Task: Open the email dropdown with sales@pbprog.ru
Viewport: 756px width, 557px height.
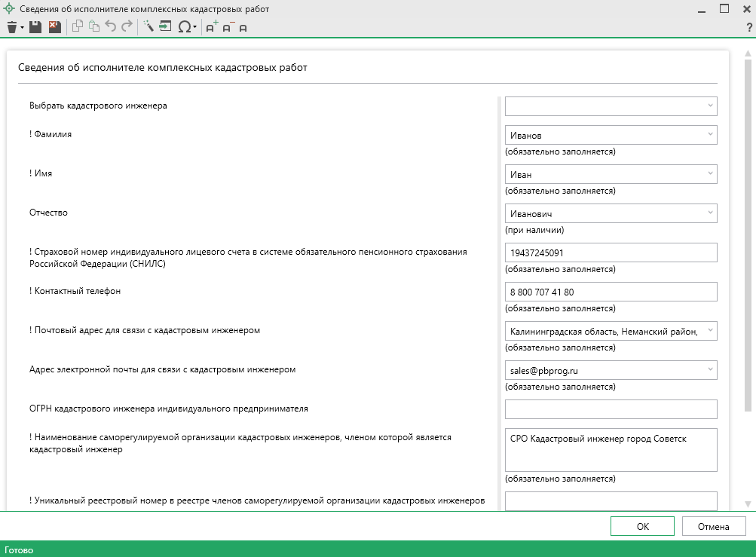Action: [x=709, y=370]
